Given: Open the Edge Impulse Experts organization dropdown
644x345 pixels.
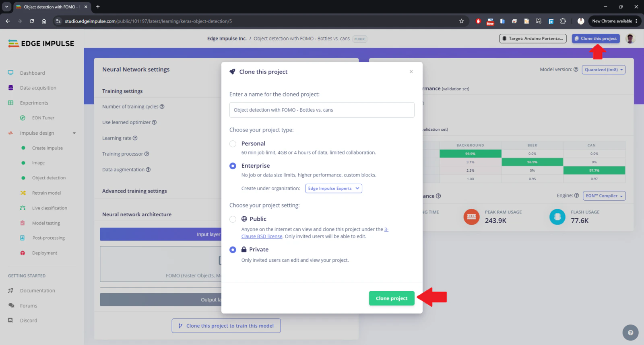Looking at the screenshot, I should point(334,189).
